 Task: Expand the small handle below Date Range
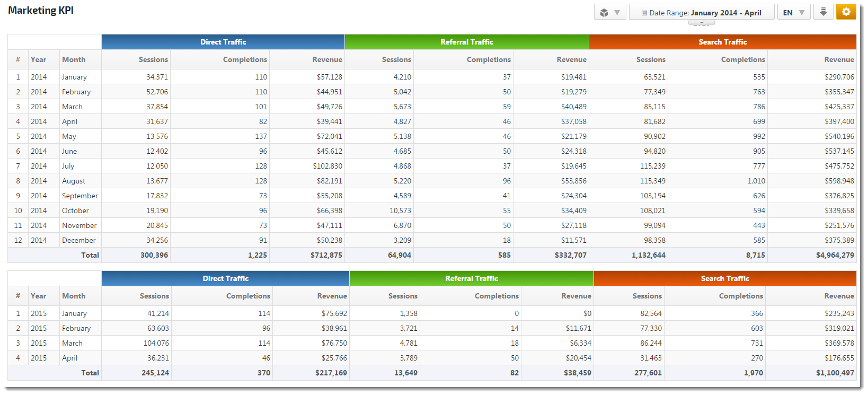pos(701,23)
